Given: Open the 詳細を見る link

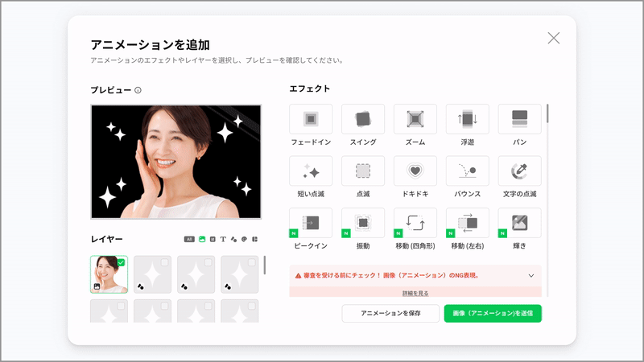Looking at the screenshot, I should tap(415, 293).
